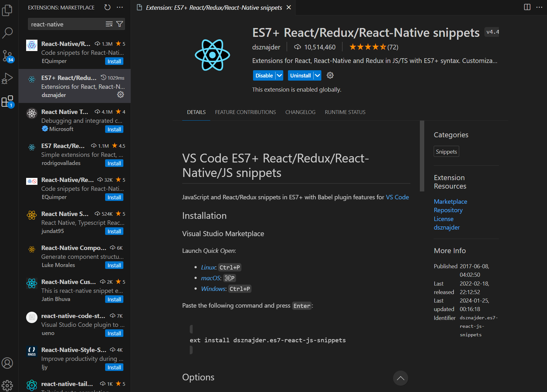Refresh the extensions marketplace list
This screenshot has width=547, height=392.
click(107, 7)
